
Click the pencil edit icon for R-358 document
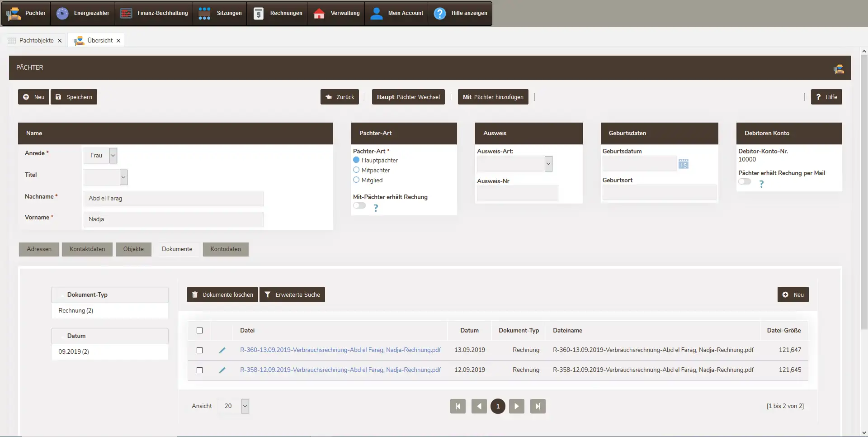tap(222, 370)
